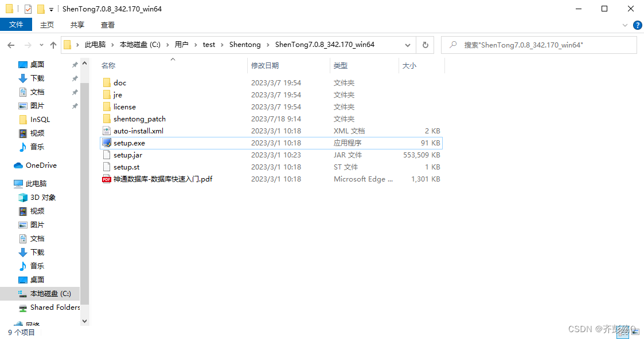Expand the chevron after Shentong in breadcrumb
Screen dimensions: 644x339
[x=268, y=45]
